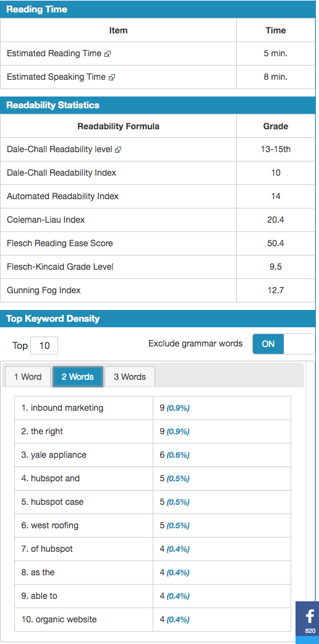Switch to the 3 Words tab
This screenshot has width=319, height=644.
(x=130, y=377)
